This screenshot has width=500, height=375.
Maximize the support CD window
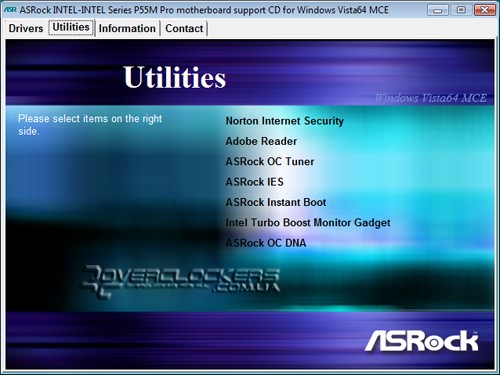click(461, 10)
